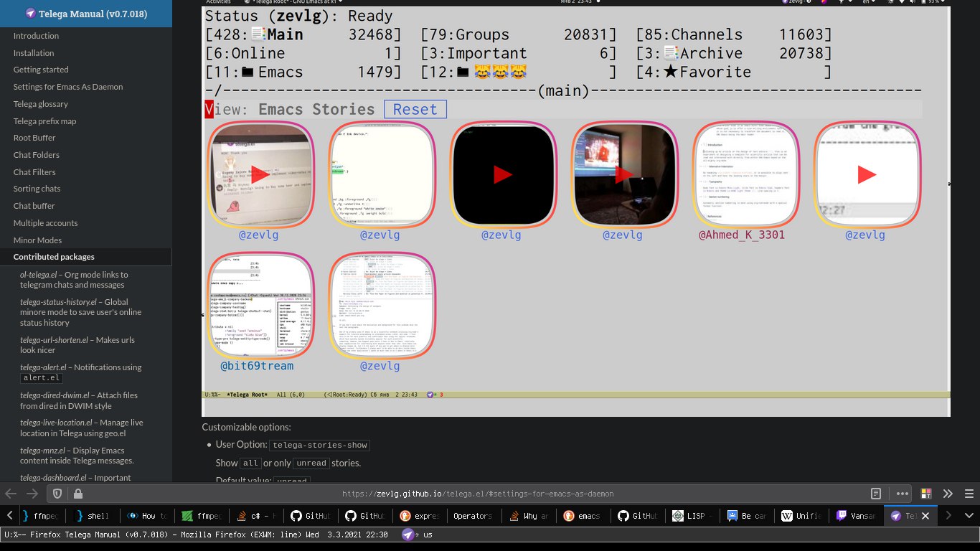Open the Introduction section
The image size is (980, 551).
(36, 36)
